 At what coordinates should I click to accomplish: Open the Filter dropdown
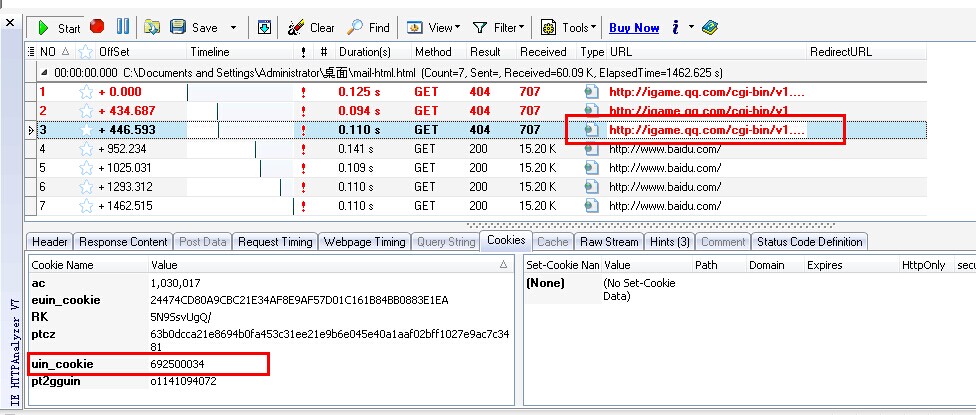[498, 28]
